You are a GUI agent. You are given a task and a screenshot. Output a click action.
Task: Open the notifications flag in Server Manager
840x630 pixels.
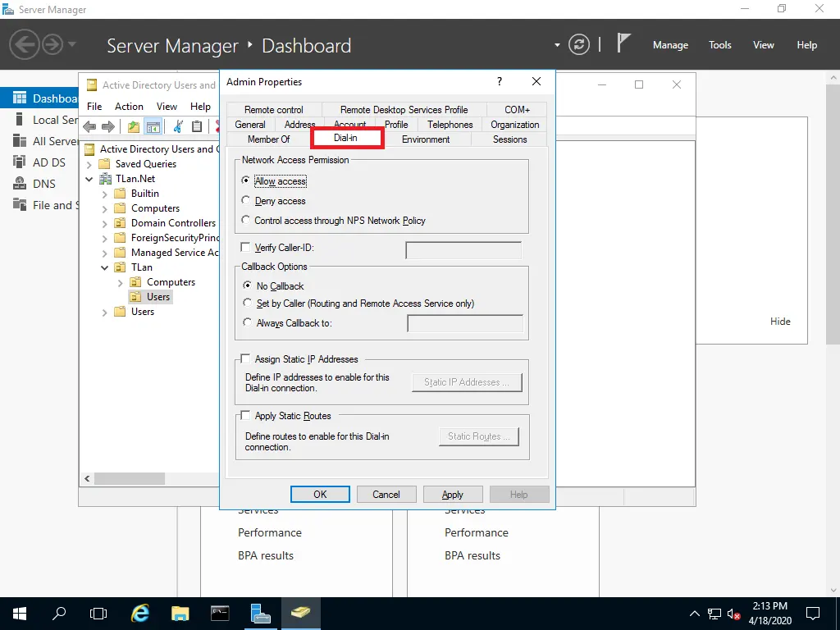pos(623,43)
